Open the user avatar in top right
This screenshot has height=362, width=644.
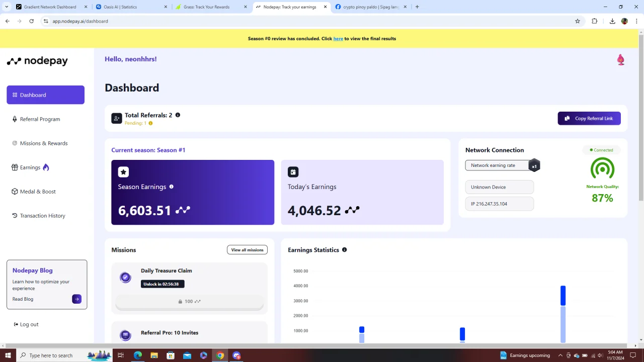tap(621, 60)
